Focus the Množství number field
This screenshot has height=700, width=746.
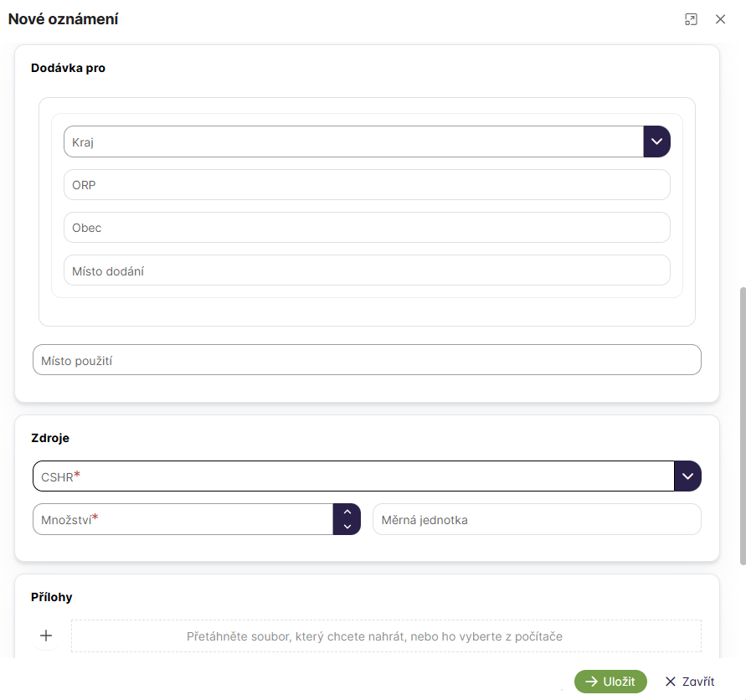(x=183, y=518)
